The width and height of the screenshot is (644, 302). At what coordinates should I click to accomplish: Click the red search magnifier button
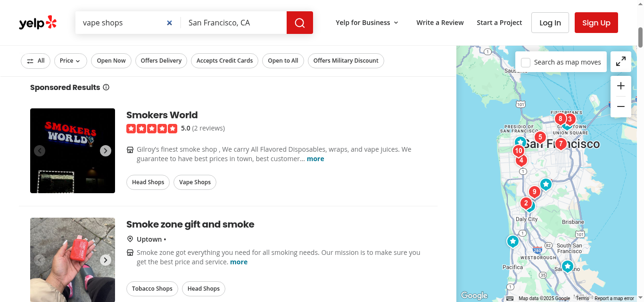coord(300,23)
